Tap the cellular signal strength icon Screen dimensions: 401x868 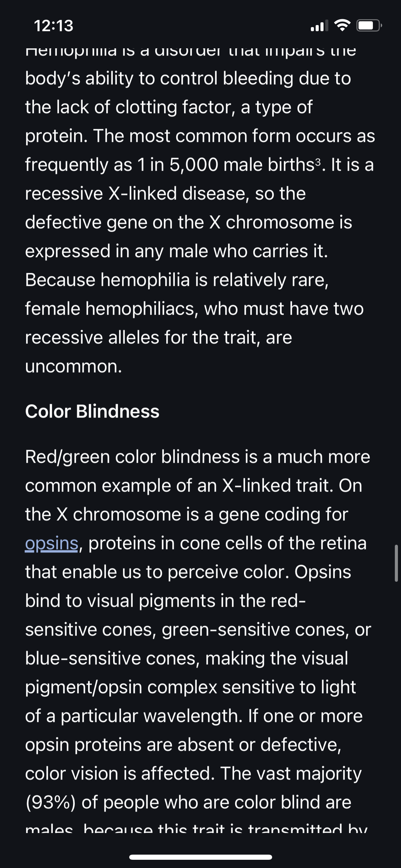(x=319, y=26)
